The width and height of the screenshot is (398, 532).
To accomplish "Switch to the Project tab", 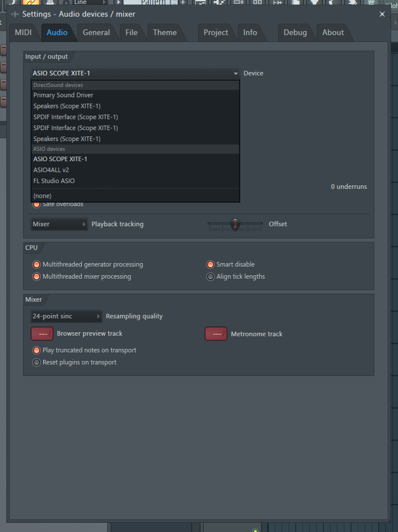I will 216,33.
